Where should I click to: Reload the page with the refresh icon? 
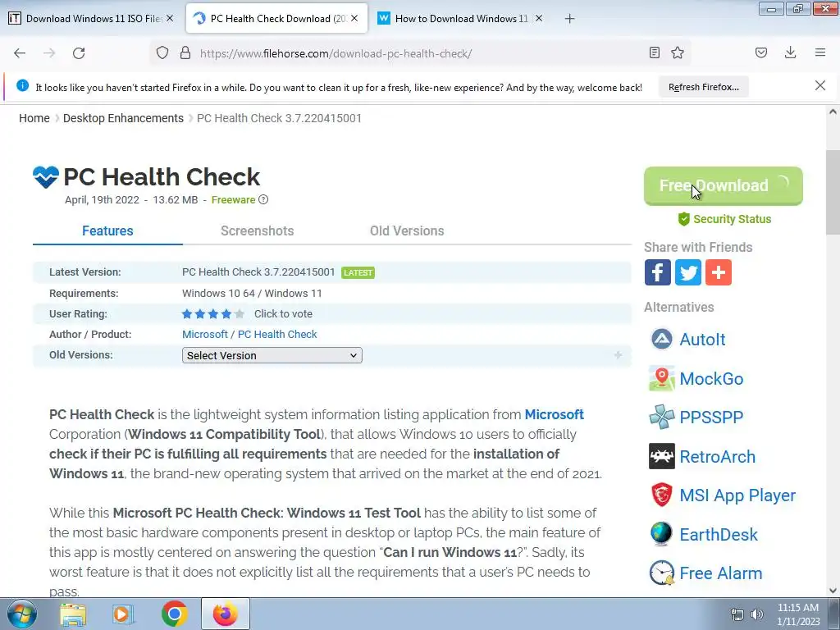tap(79, 53)
